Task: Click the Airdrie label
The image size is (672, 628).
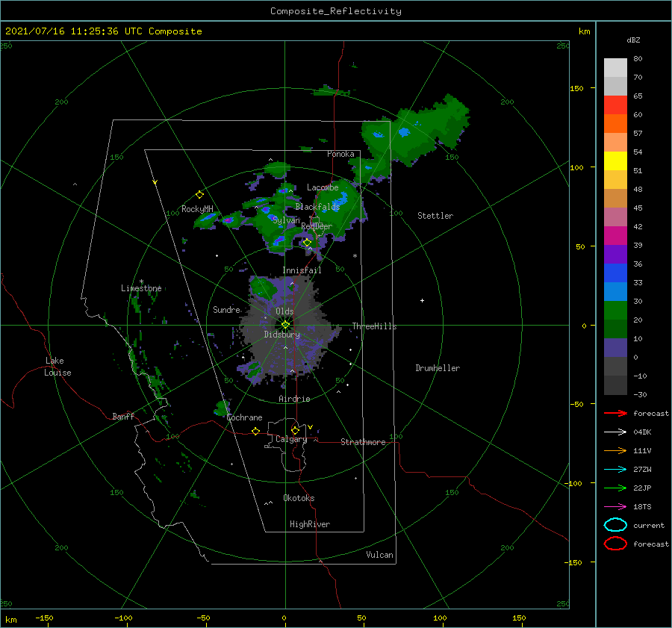Action: pyautogui.click(x=294, y=399)
